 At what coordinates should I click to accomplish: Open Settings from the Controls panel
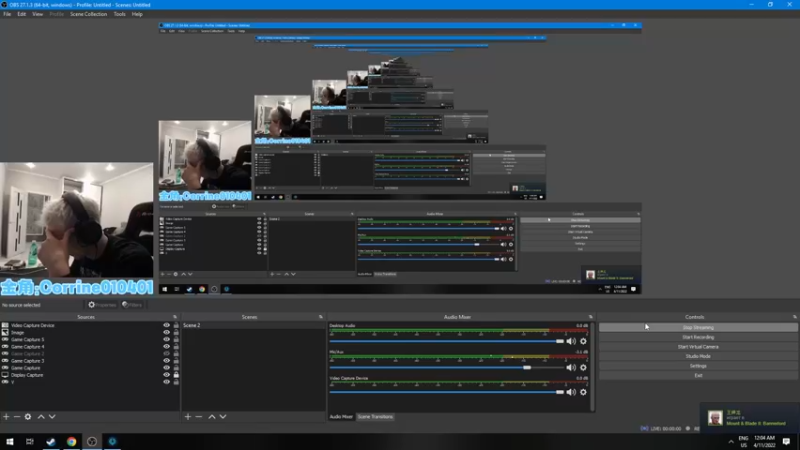pos(698,366)
